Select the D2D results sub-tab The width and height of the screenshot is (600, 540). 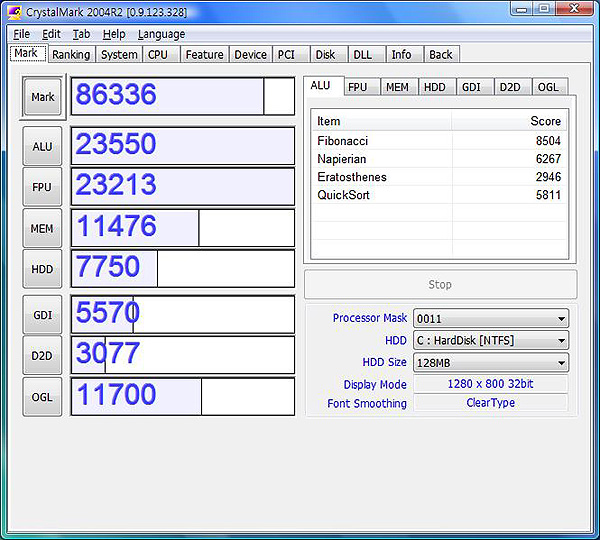[x=513, y=87]
